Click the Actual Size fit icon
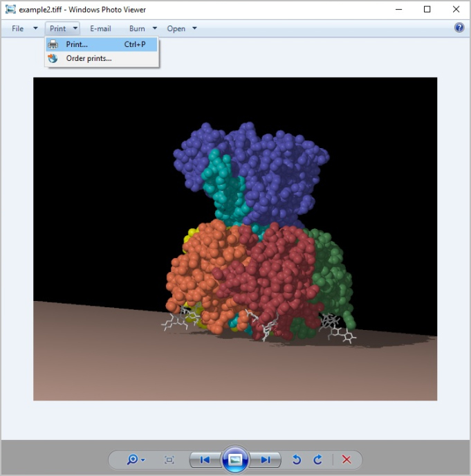This screenshot has width=471, height=476. [x=169, y=459]
